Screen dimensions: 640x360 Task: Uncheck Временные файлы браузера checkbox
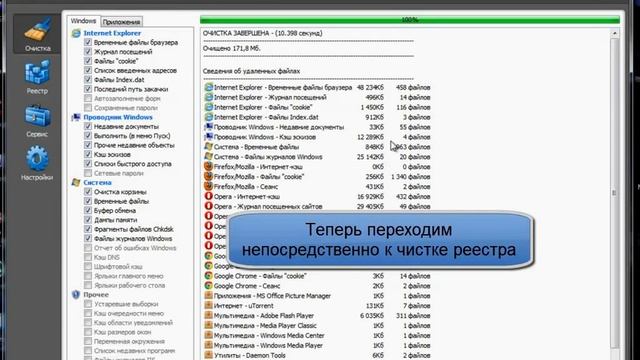tap(88, 42)
